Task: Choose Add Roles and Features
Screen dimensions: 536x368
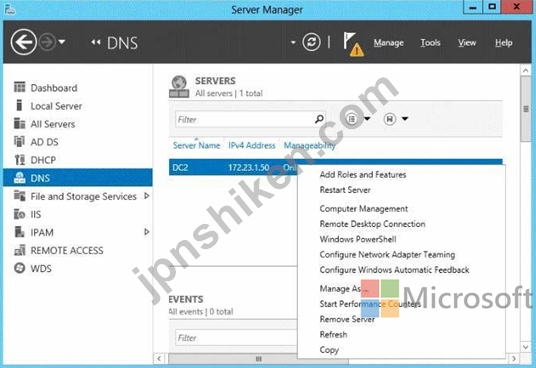Action: 363,175
